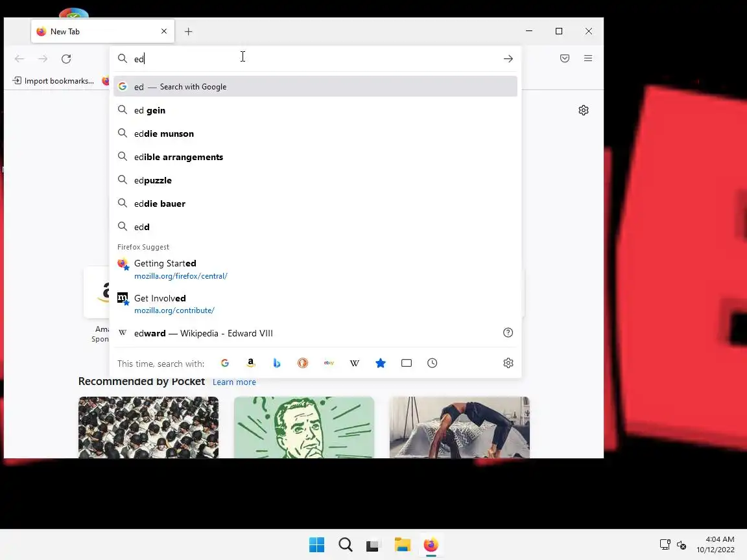Open Save to Pocket icon
The width and height of the screenshot is (747, 560).
(x=565, y=58)
